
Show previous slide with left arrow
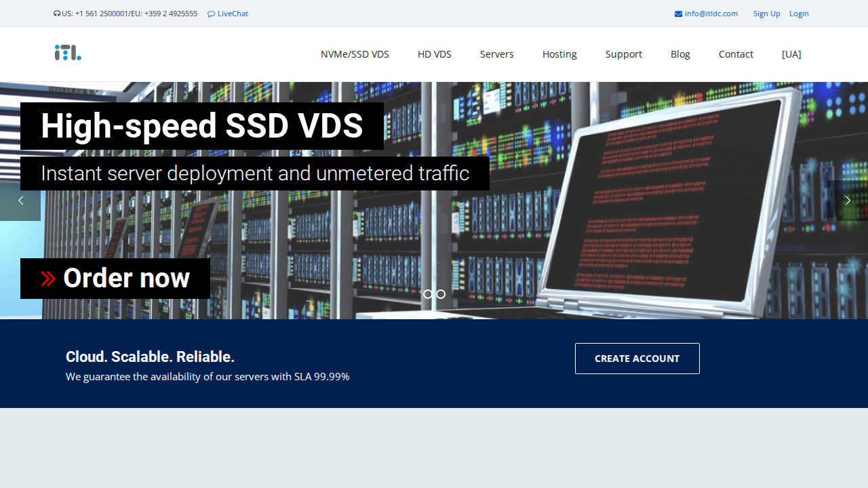click(20, 201)
